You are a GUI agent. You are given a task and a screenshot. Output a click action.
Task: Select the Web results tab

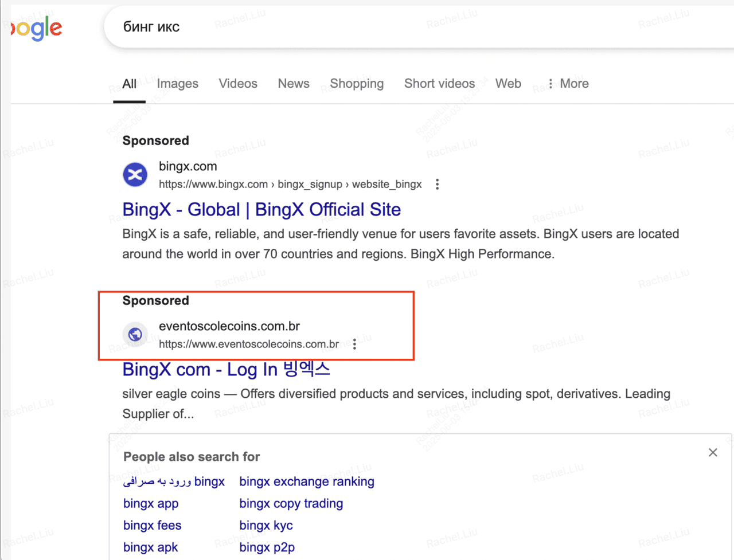pyautogui.click(x=508, y=84)
